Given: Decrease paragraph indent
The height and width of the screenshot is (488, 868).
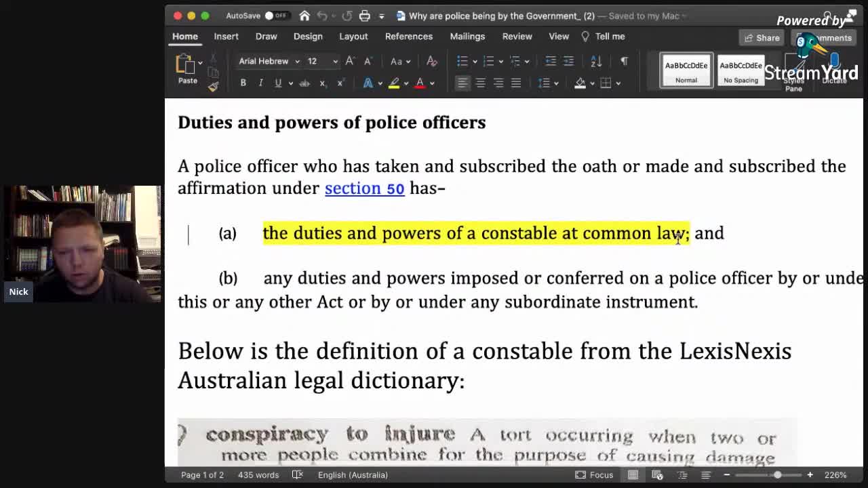Looking at the screenshot, I should tap(551, 61).
